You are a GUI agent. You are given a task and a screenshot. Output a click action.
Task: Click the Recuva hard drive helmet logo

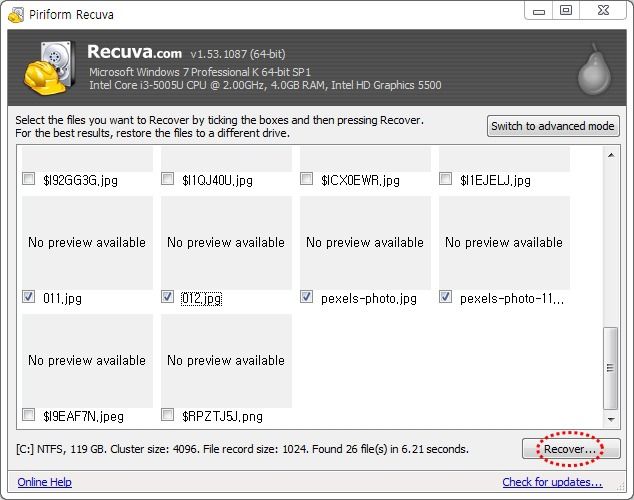[50, 68]
